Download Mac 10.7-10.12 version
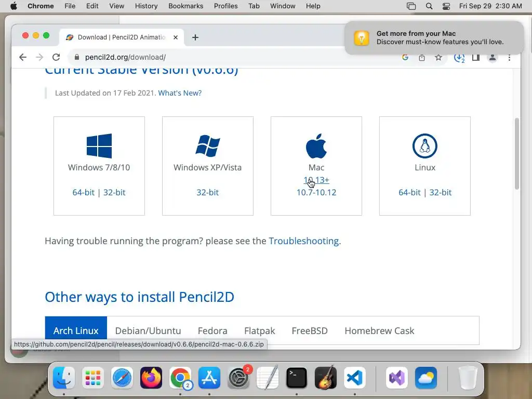This screenshot has height=399, width=532. click(316, 192)
